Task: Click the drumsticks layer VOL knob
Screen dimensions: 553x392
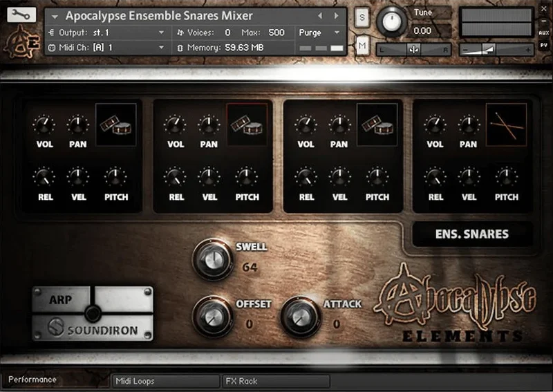Action: coord(435,124)
